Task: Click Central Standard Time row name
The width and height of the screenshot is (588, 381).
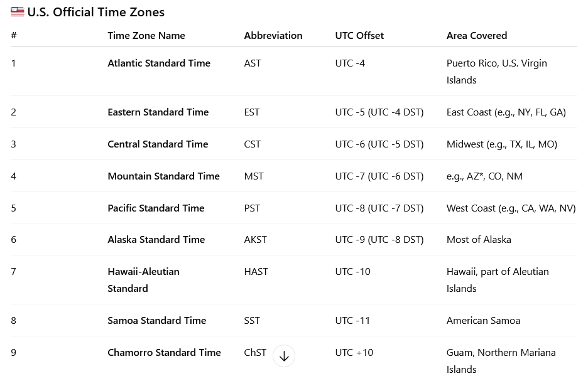Action: tap(158, 144)
